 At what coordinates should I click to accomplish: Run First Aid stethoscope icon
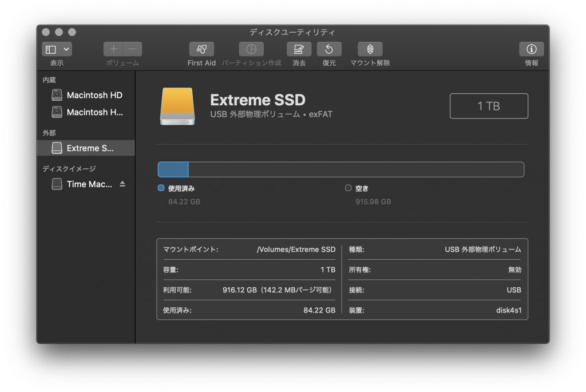pos(201,49)
